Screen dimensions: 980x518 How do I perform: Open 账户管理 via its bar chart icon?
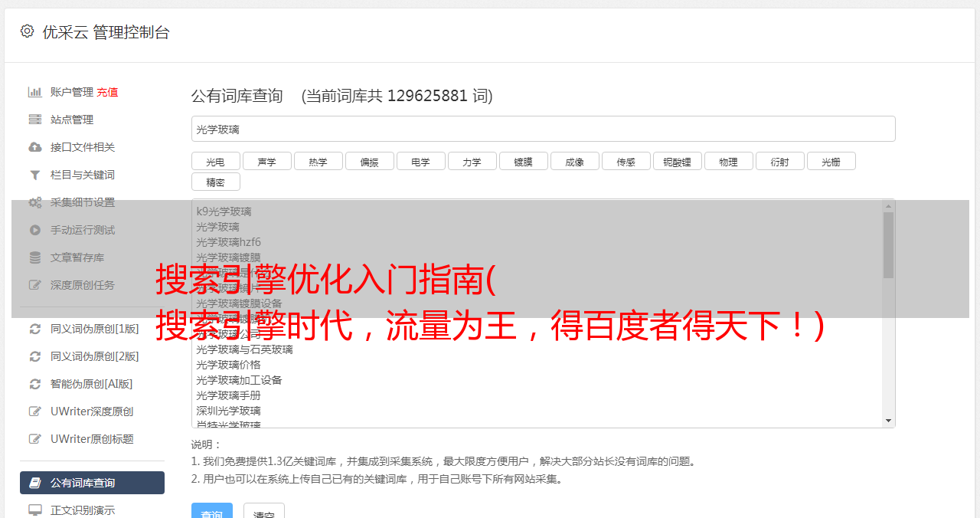pos(34,92)
